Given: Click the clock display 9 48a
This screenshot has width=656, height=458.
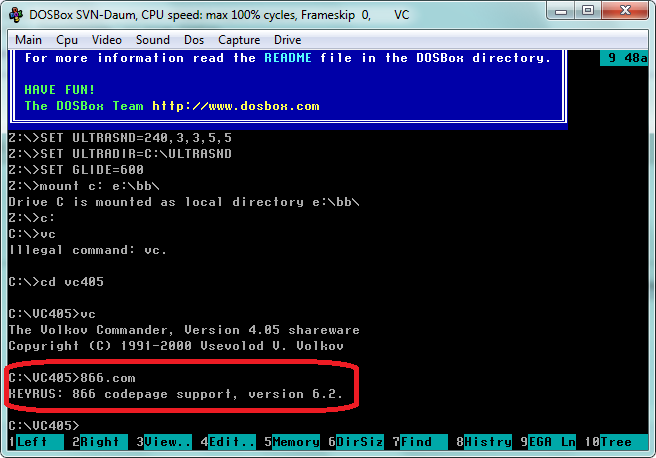Looking at the screenshot, I should [624, 58].
